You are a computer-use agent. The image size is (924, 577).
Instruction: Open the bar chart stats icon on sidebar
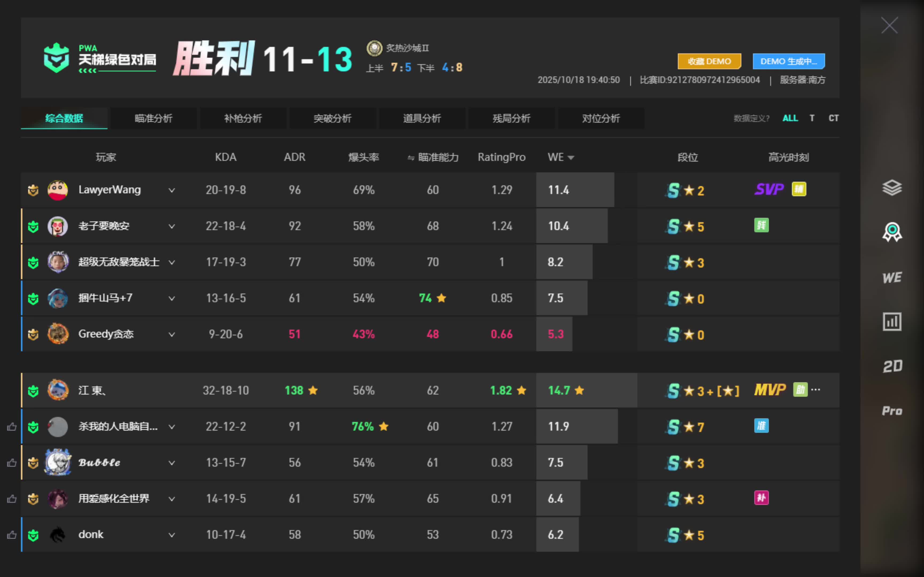click(892, 321)
